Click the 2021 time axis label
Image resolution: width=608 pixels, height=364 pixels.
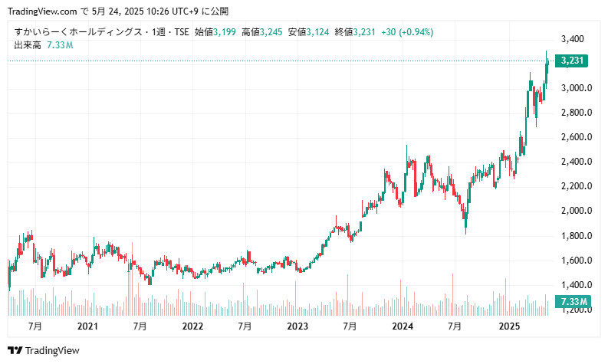click(87, 326)
